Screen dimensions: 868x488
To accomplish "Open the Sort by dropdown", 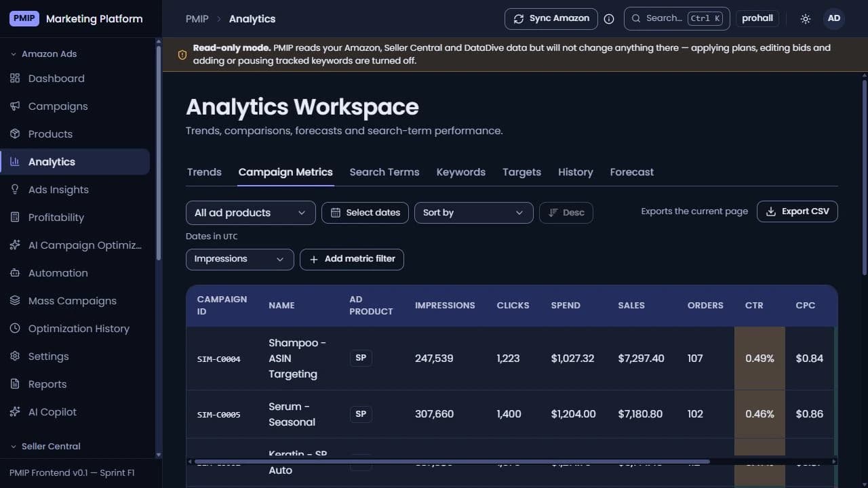I will (x=473, y=213).
